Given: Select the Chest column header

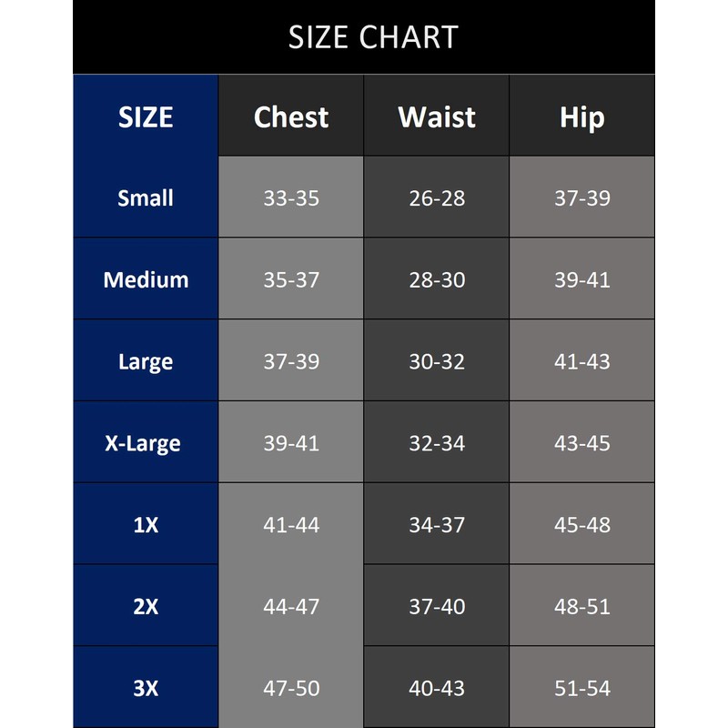Looking at the screenshot, I should click(x=291, y=117).
